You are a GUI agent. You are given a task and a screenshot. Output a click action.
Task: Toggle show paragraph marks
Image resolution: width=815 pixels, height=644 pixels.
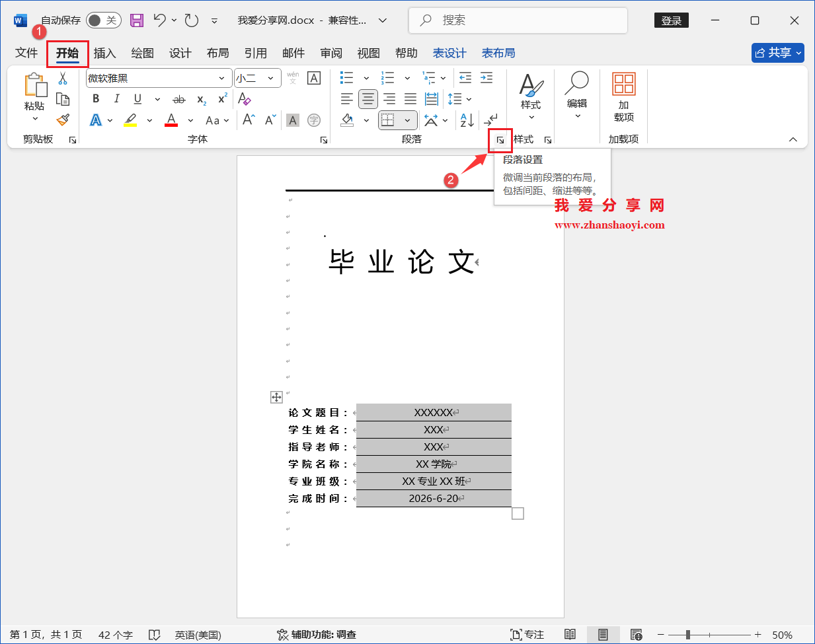point(490,120)
